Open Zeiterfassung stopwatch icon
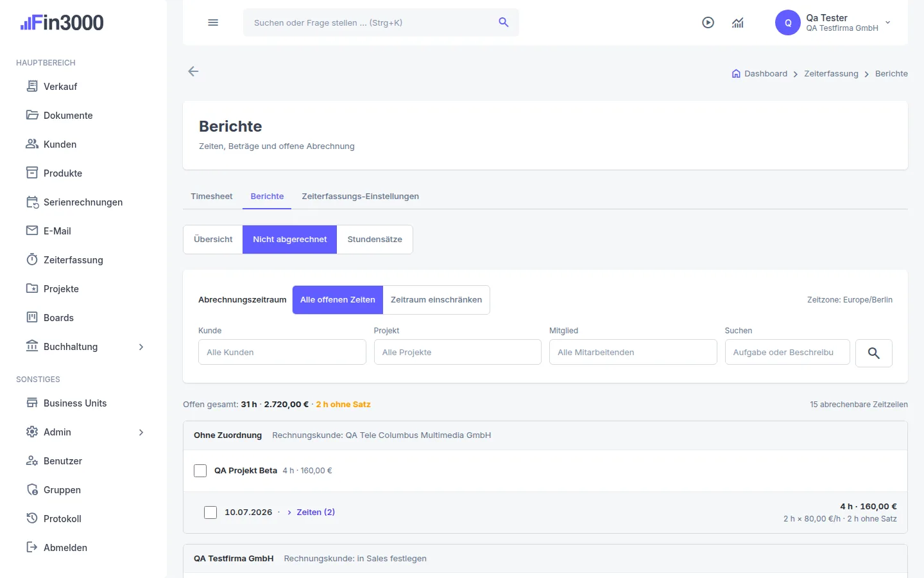Image resolution: width=924 pixels, height=578 pixels. [32, 259]
